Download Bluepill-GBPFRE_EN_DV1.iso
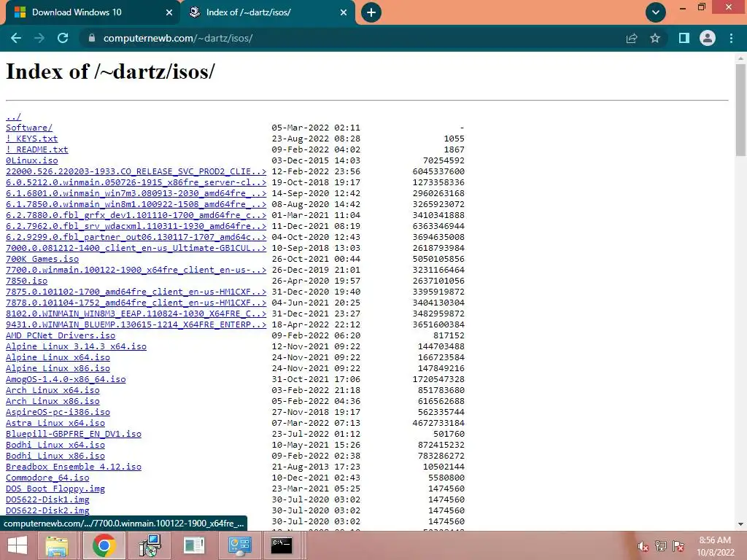Viewport: 747px width, 560px height. point(74,435)
